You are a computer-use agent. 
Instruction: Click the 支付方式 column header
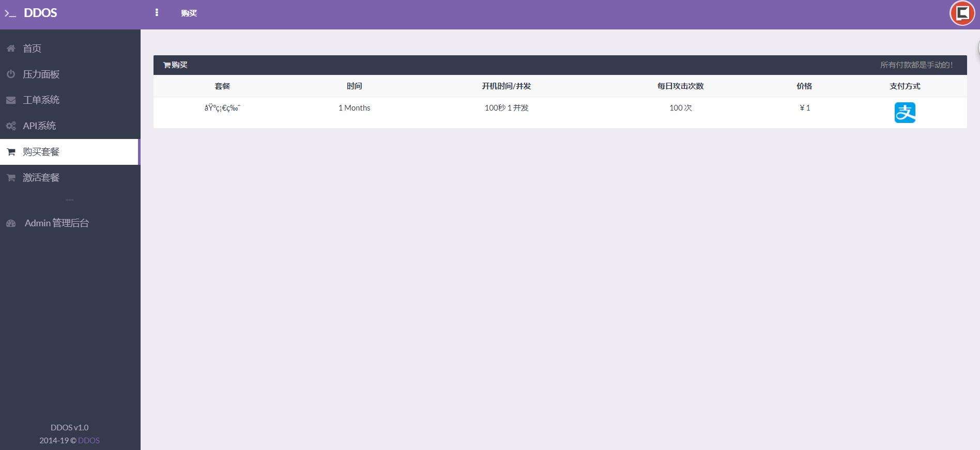tap(905, 86)
